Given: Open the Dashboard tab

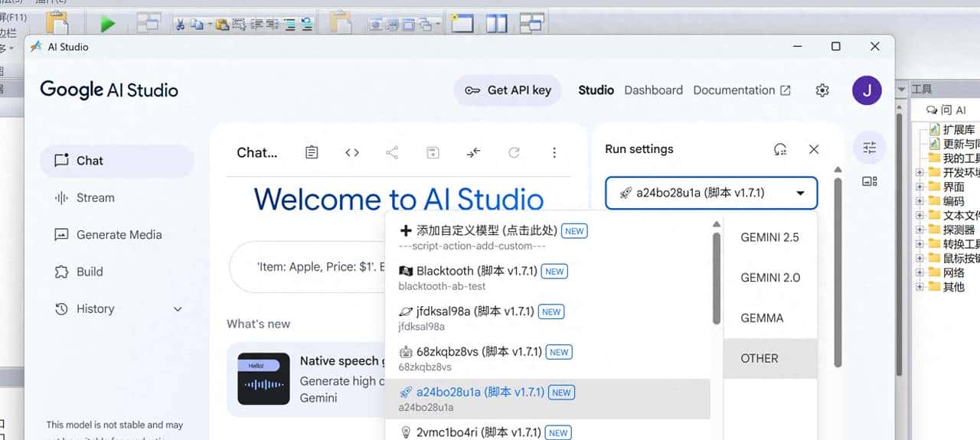Looking at the screenshot, I should click(653, 90).
